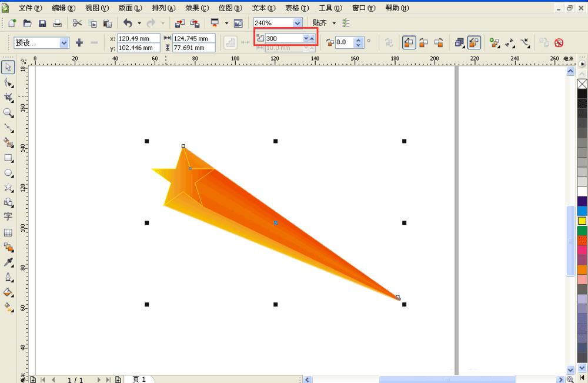The image size is (588, 383).
Task: Open the 240% zoom level dropdown
Action: [x=298, y=23]
